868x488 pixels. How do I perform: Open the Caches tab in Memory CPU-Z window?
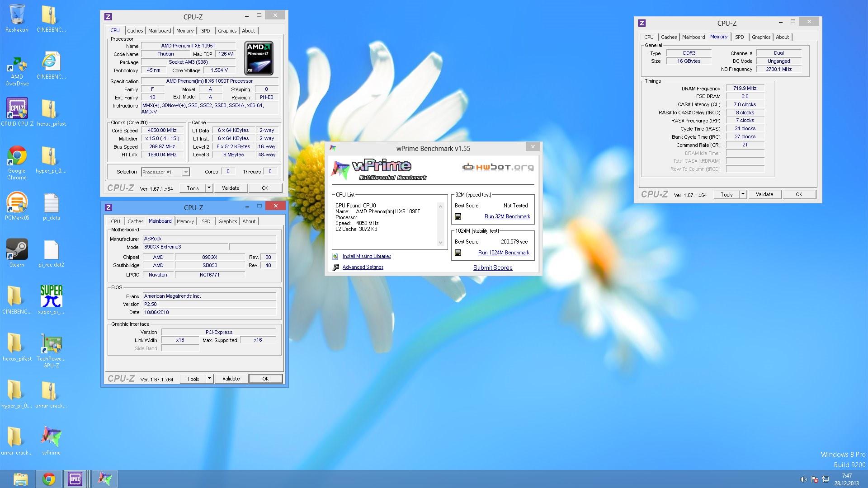point(669,37)
